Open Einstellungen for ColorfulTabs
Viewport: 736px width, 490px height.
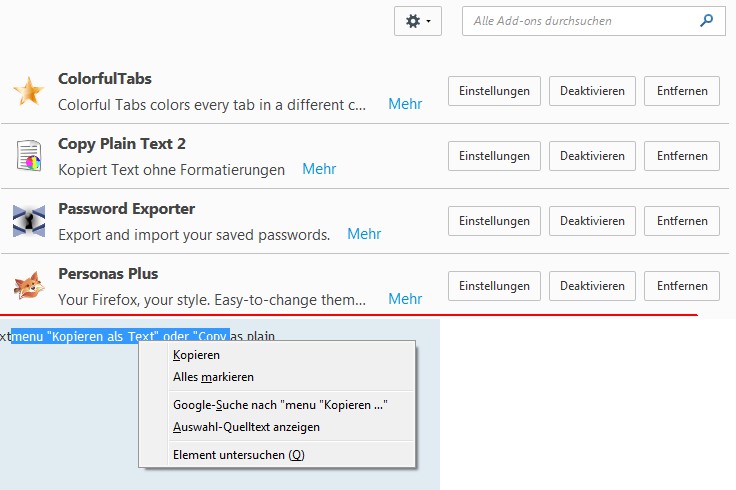pyautogui.click(x=494, y=91)
